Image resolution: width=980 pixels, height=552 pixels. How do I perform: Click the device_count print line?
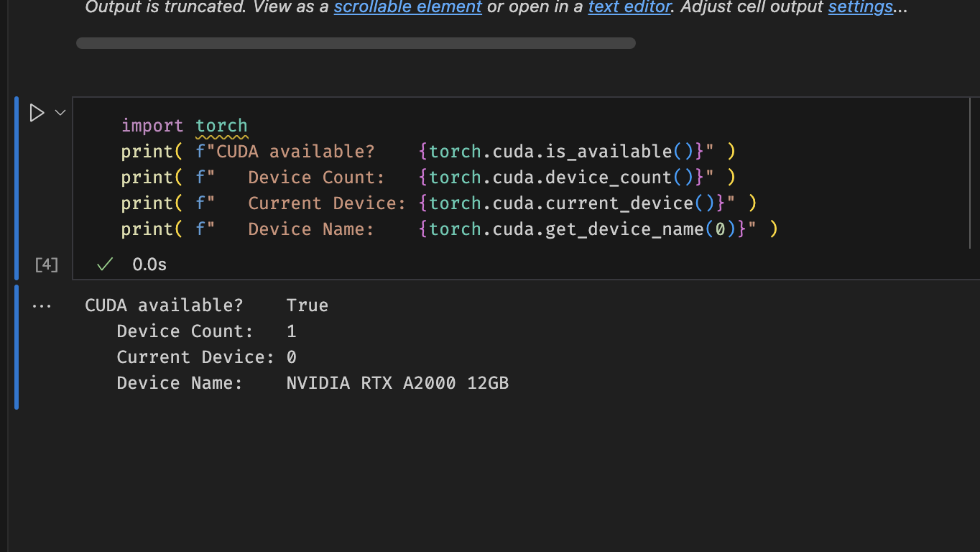click(x=428, y=178)
